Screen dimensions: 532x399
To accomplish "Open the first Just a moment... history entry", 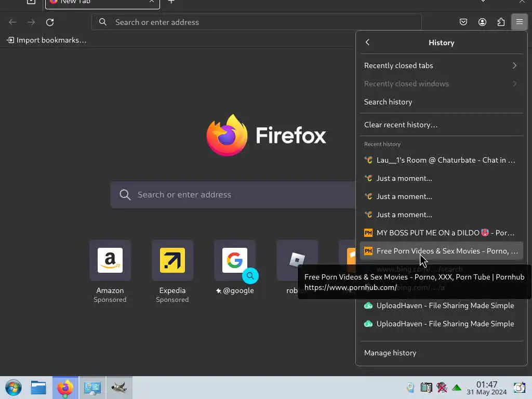I will click(x=442, y=178).
